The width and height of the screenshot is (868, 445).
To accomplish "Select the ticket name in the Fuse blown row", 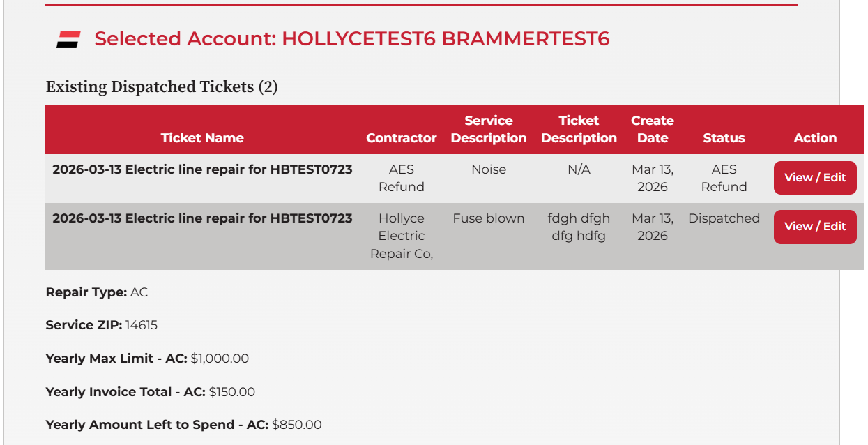I will [202, 218].
